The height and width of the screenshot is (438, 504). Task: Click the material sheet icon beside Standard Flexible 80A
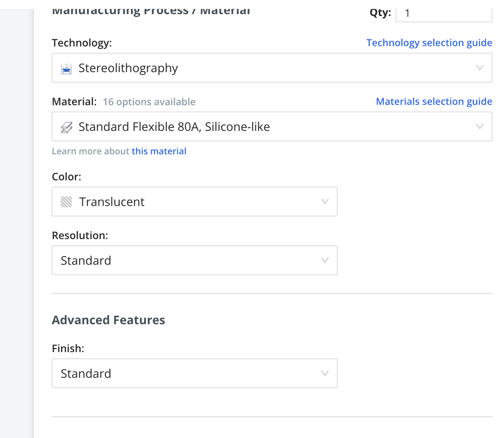click(67, 128)
